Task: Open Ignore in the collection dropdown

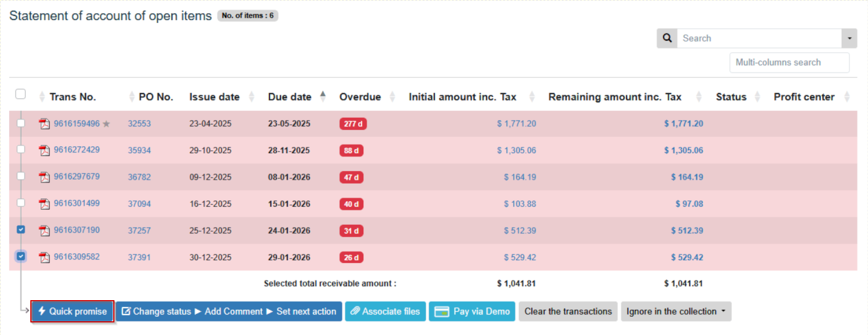Action: [676, 312]
